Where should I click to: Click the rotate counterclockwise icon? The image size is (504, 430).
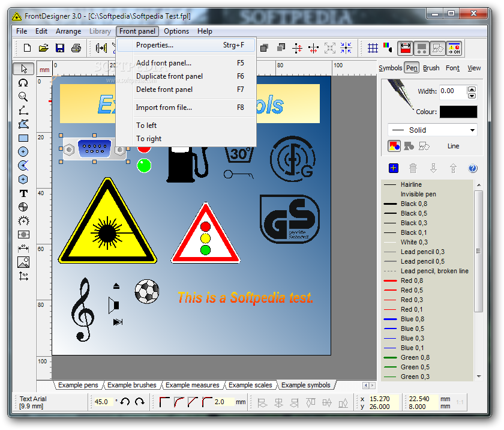click(125, 402)
